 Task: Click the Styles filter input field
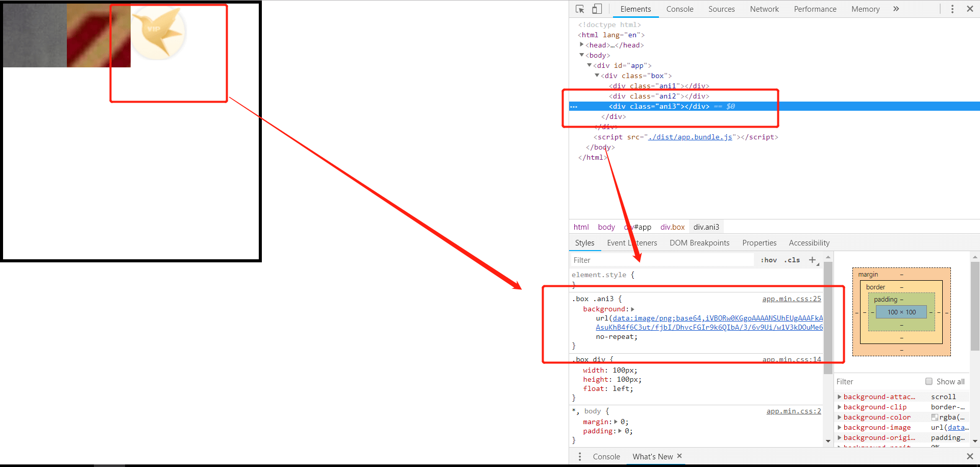[662, 260]
